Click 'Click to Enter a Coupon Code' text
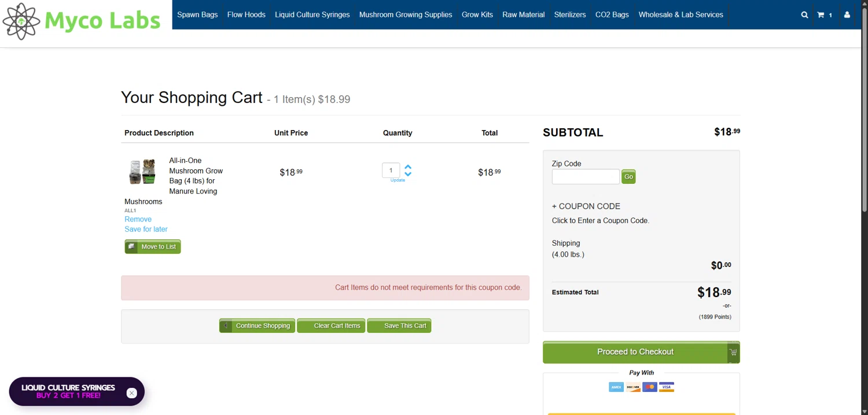 point(601,221)
